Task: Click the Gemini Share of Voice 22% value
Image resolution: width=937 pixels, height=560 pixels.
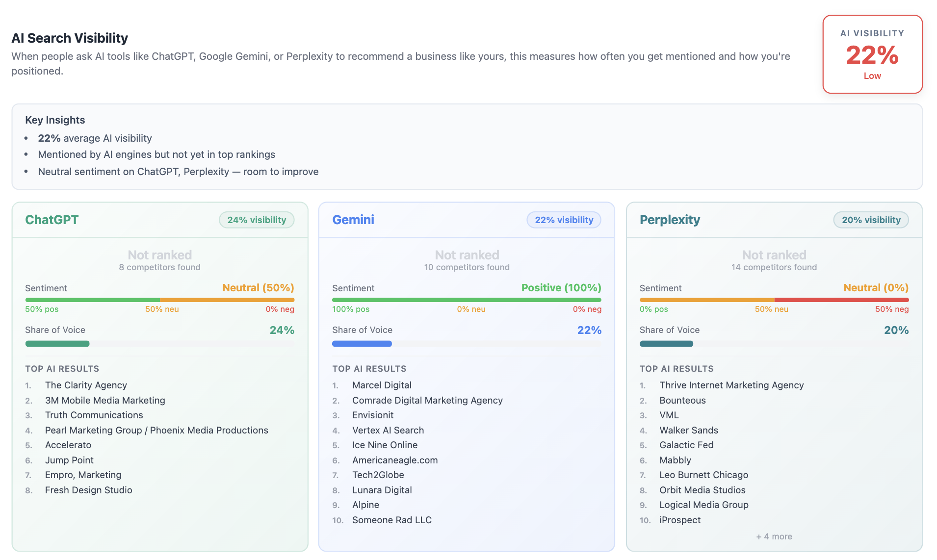Action: [x=589, y=331]
